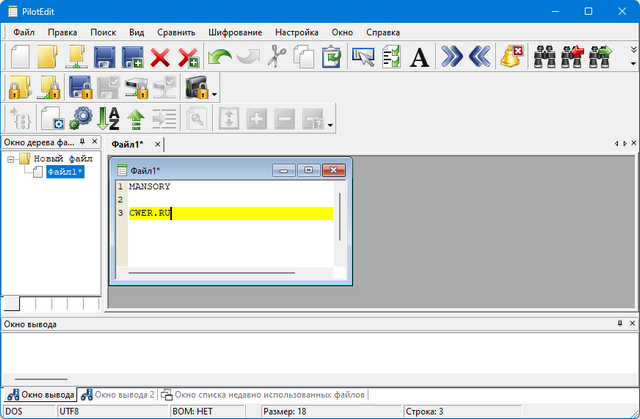Select Файл1* in the file tree
This screenshot has width=640, height=419.
(65, 172)
